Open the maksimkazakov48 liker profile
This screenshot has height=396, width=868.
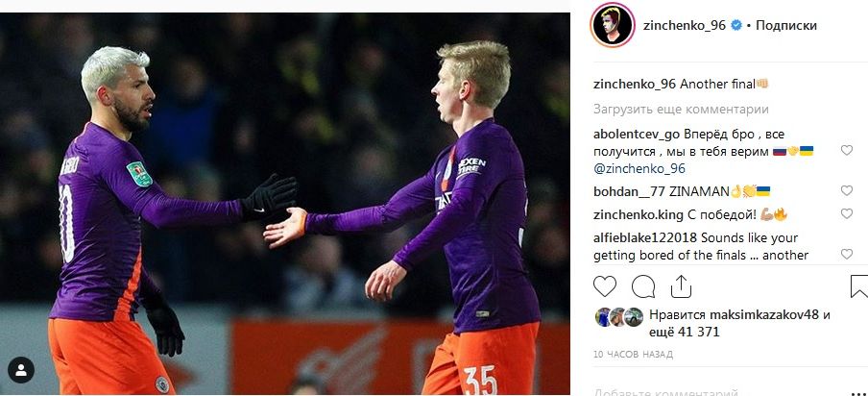point(763,315)
